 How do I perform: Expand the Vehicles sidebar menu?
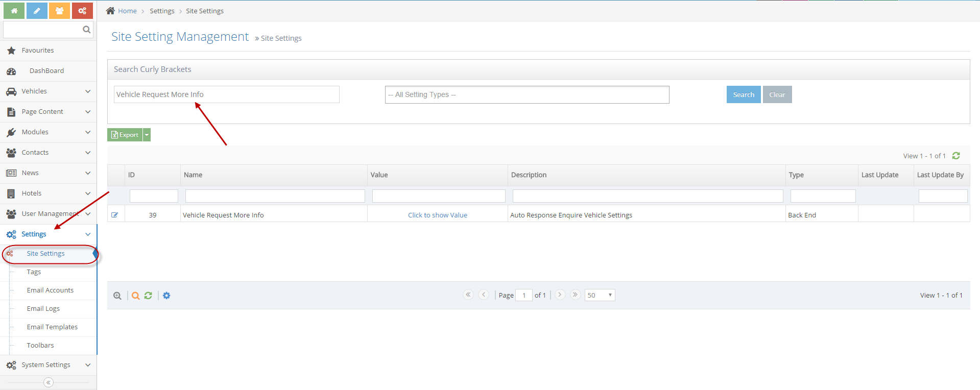pyautogui.click(x=48, y=91)
